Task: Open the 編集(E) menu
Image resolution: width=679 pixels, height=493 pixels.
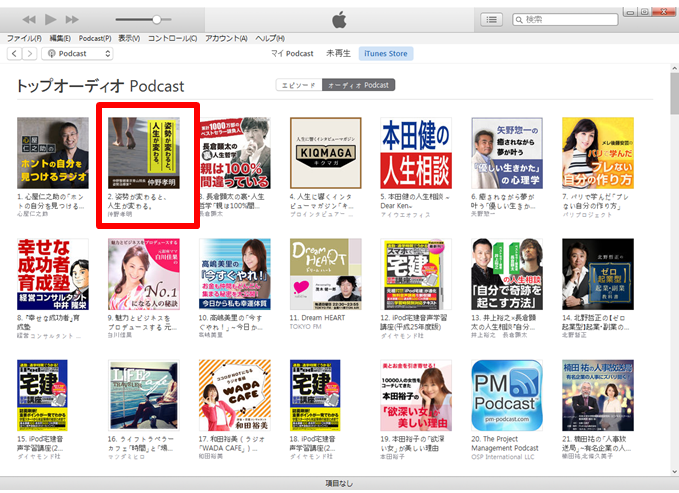Action: (60, 39)
